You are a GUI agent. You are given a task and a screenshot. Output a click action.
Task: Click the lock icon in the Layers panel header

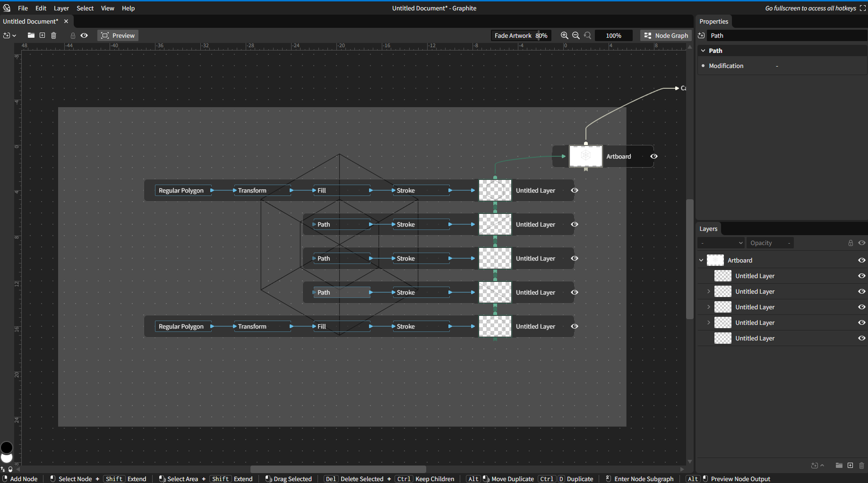(851, 243)
